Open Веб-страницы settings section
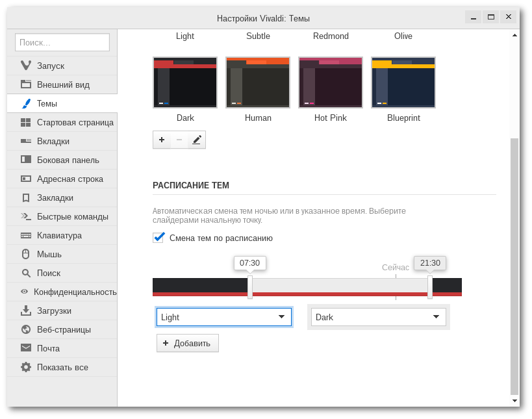Image resolution: width=532 pixels, height=419 pixels. [x=62, y=329]
